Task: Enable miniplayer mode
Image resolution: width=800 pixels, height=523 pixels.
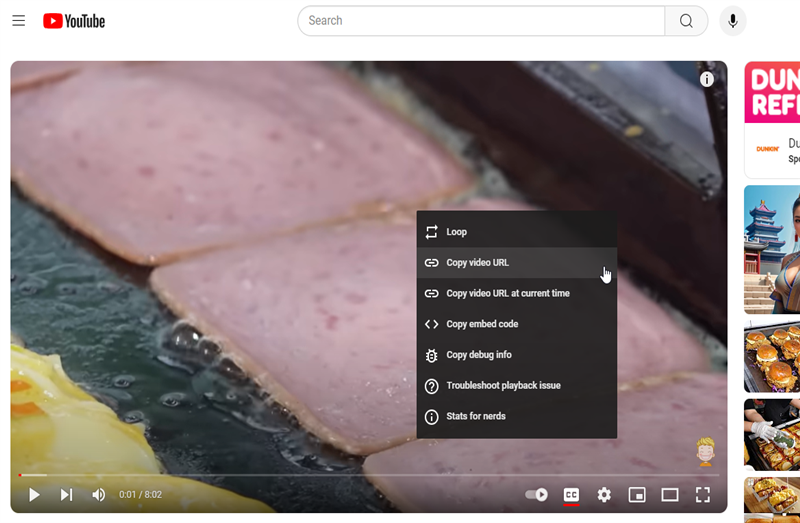Action: click(637, 494)
